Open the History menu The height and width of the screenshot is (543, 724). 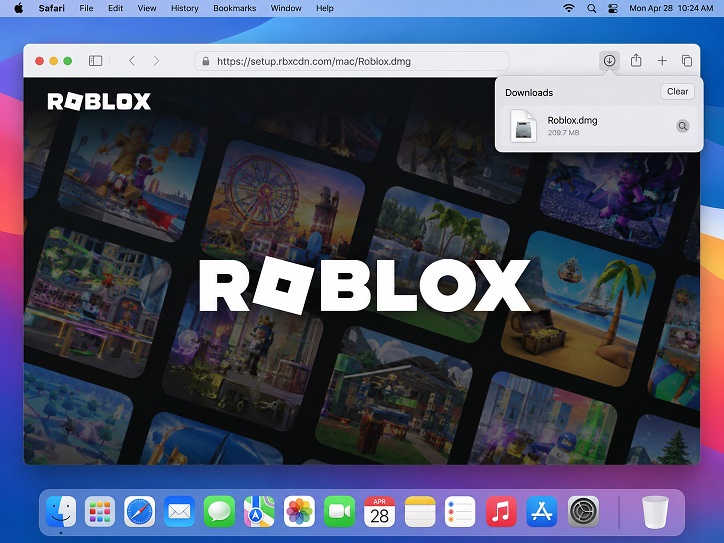[x=185, y=8]
